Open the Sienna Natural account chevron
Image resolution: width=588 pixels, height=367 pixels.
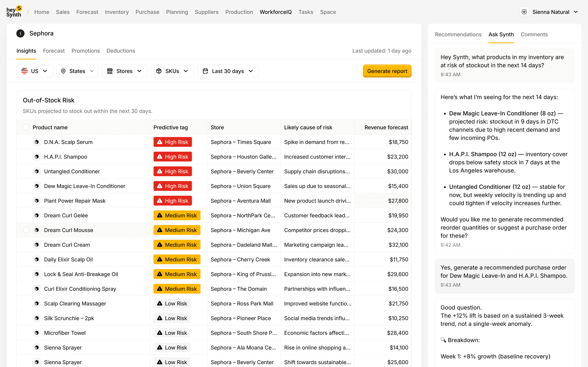(x=576, y=12)
